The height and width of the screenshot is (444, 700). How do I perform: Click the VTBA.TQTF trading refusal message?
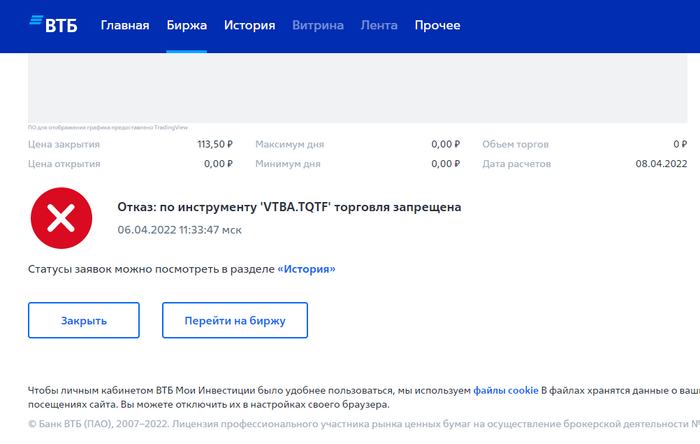(x=289, y=207)
